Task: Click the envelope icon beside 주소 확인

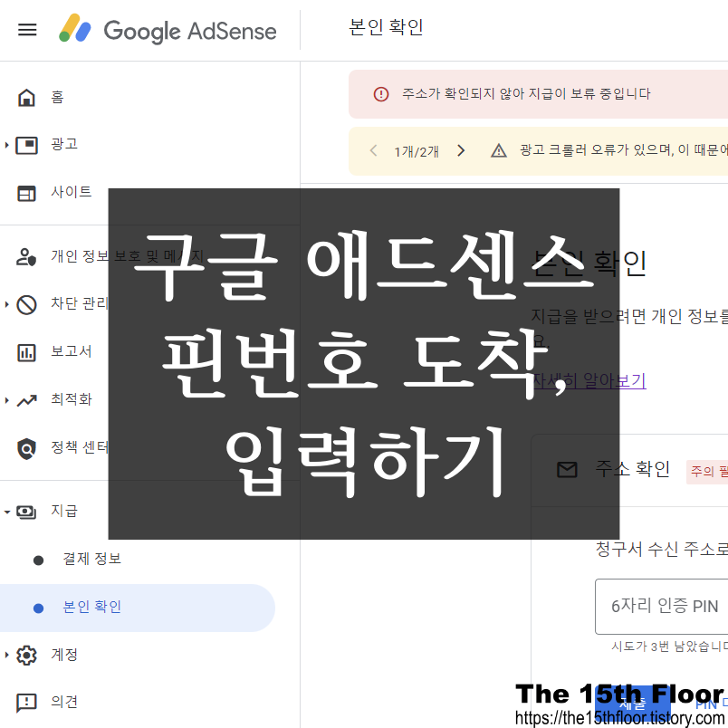Action: (x=567, y=470)
